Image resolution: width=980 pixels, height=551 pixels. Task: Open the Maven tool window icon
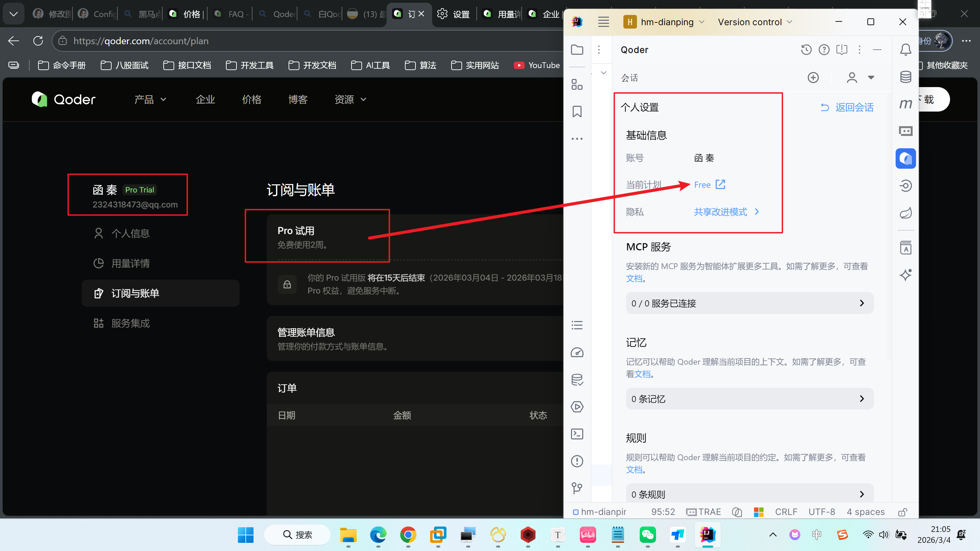[x=905, y=104]
